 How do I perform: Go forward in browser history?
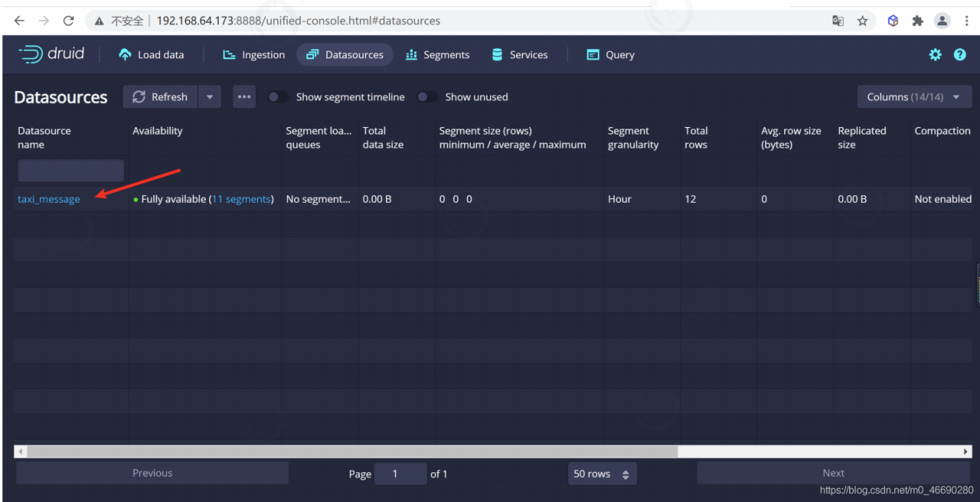[44, 21]
